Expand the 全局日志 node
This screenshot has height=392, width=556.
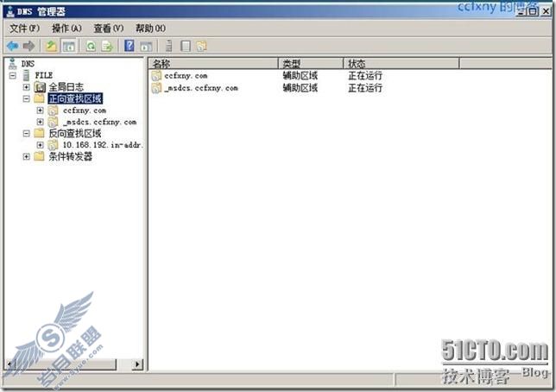(x=26, y=87)
